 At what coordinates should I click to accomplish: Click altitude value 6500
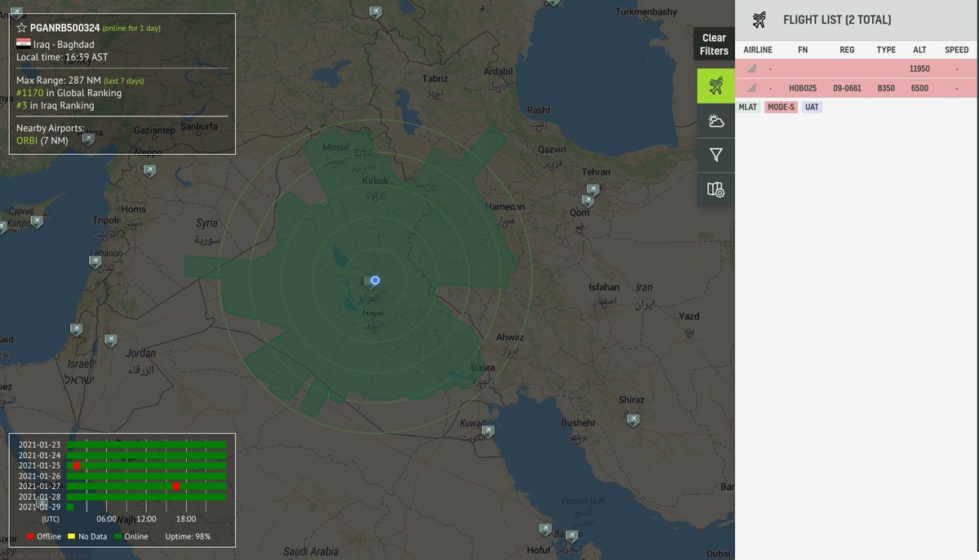[x=919, y=88]
